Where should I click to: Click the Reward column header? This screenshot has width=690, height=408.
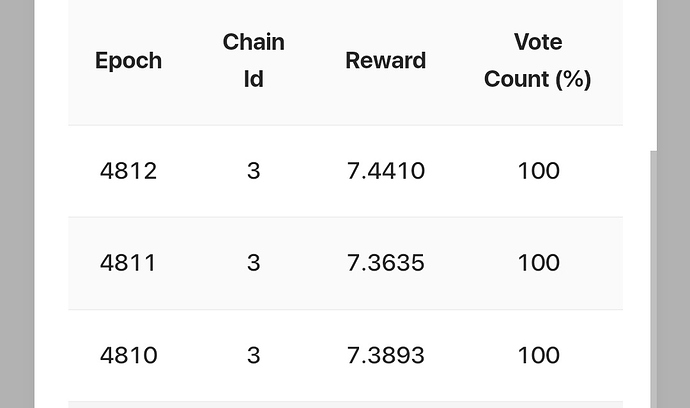click(385, 61)
